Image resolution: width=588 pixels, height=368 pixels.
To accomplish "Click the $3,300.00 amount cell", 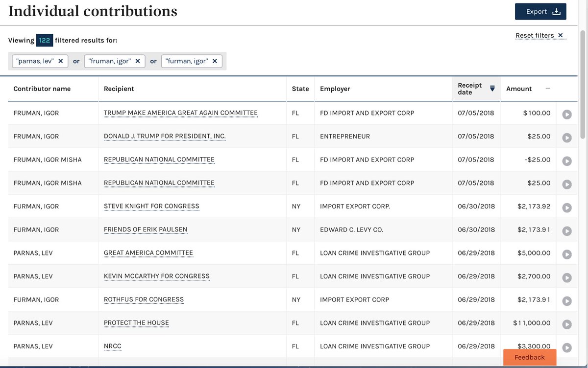I will coord(534,346).
